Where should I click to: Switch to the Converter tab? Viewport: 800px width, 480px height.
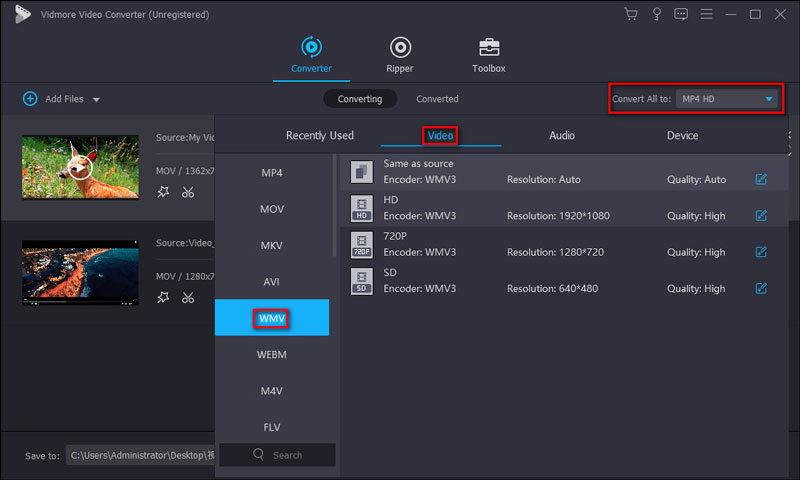[311, 55]
